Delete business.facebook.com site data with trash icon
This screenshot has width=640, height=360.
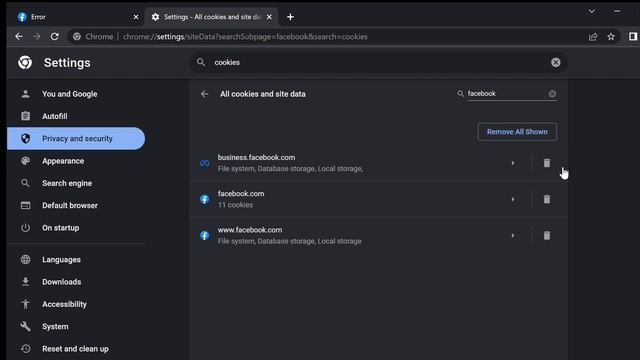[547, 163]
